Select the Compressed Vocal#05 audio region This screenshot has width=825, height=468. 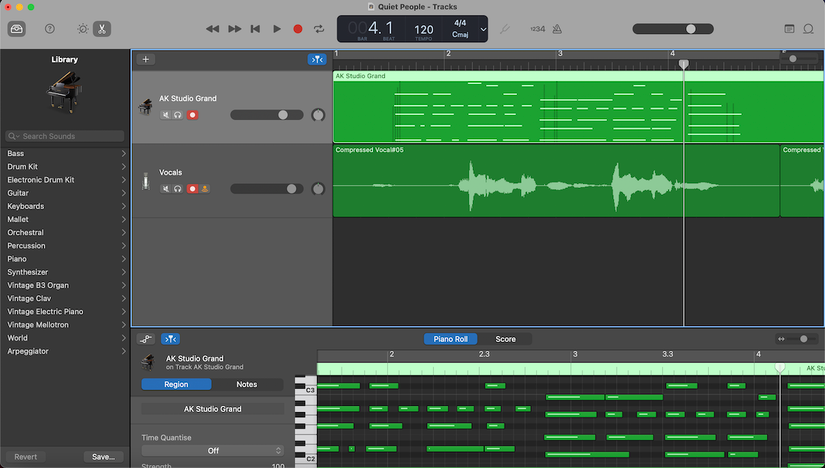tap(556, 181)
